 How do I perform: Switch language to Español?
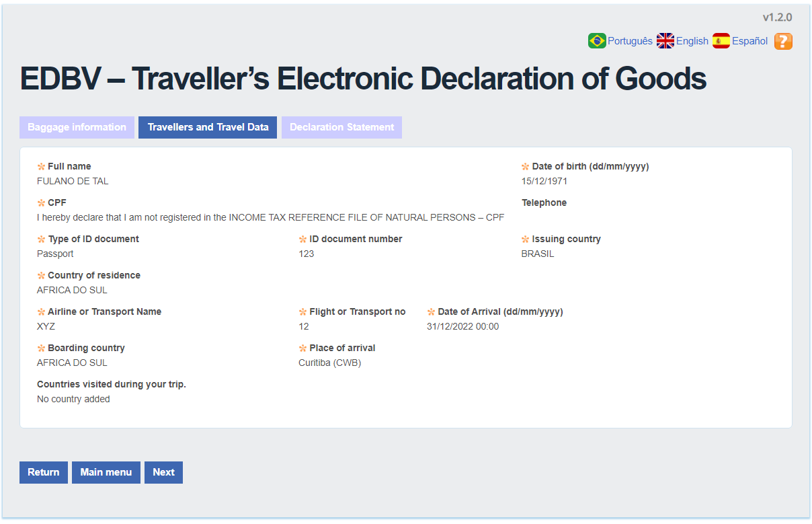pos(749,41)
